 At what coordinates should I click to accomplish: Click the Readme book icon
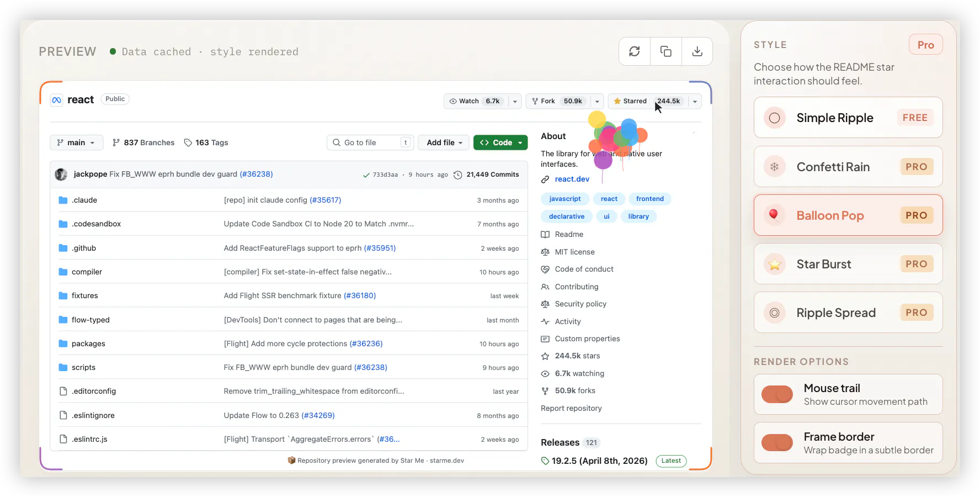[545, 234]
